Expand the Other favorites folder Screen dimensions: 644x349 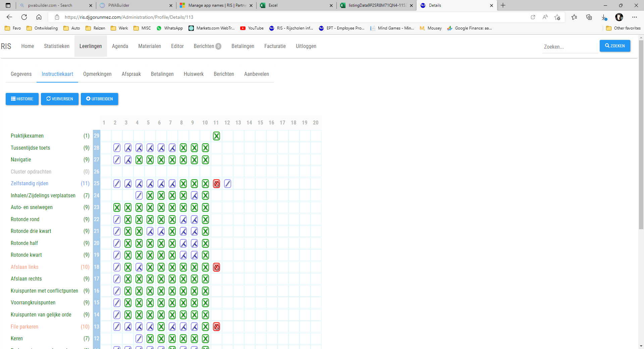click(x=624, y=28)
